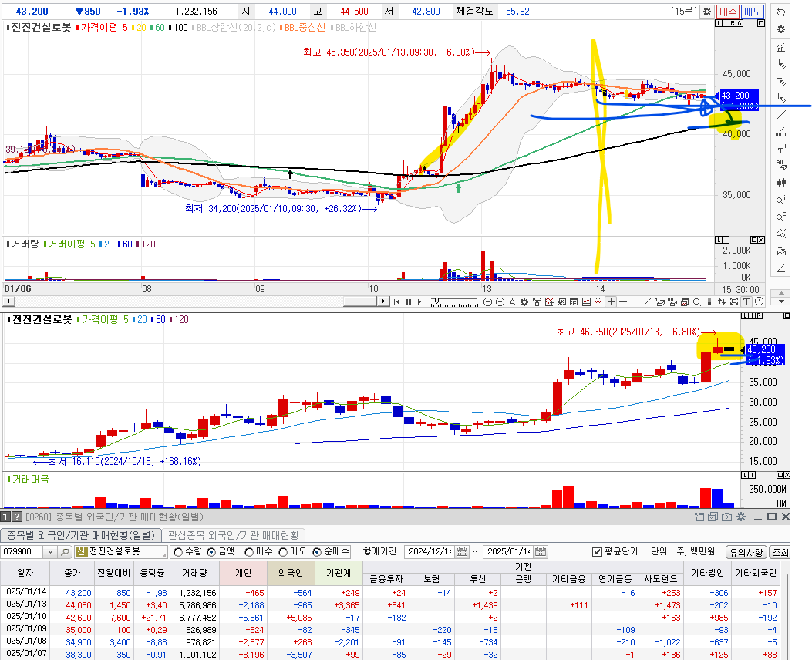Toggle the L I R G scale buttons on the top chart
Image resolution: width=812 pixels, height=660 pixels.
pyautogui.click(x=729, y=23)
